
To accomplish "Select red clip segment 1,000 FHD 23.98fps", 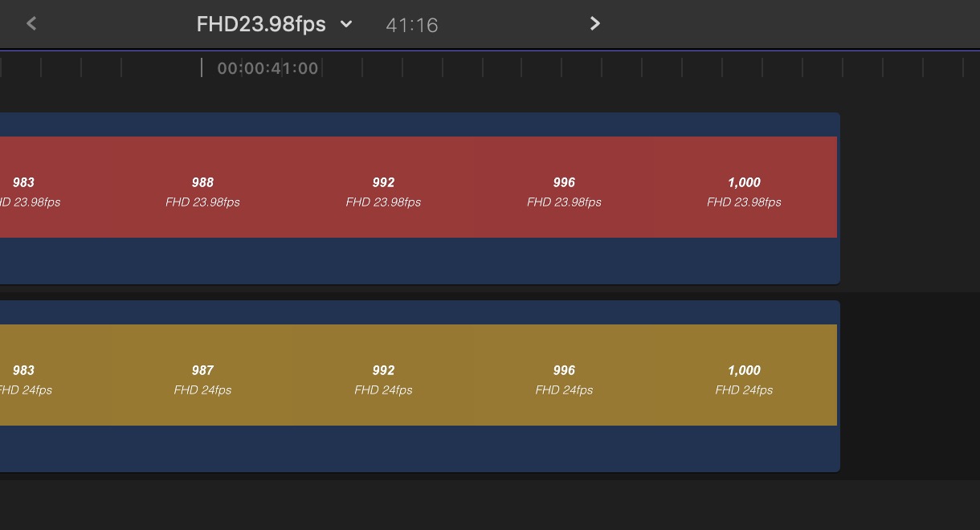I will point(745,187).
